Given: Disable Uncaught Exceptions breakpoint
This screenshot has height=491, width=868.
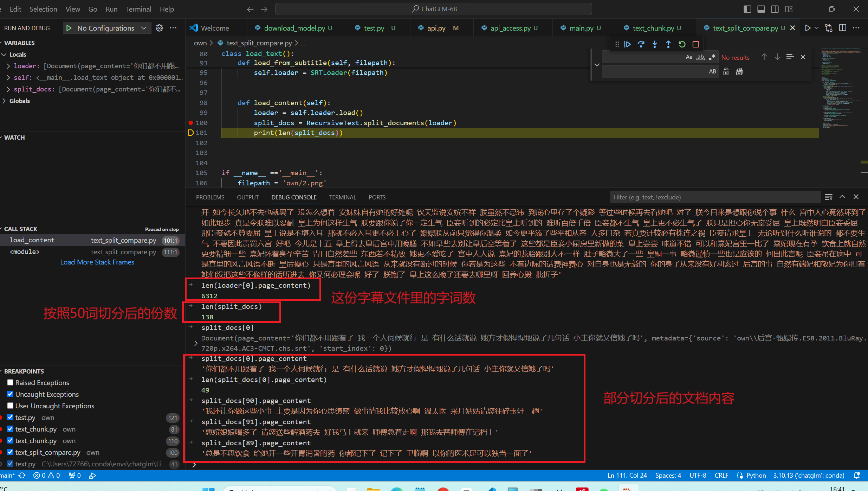Looking at the screenshot, I should click(x=10, y=394).
